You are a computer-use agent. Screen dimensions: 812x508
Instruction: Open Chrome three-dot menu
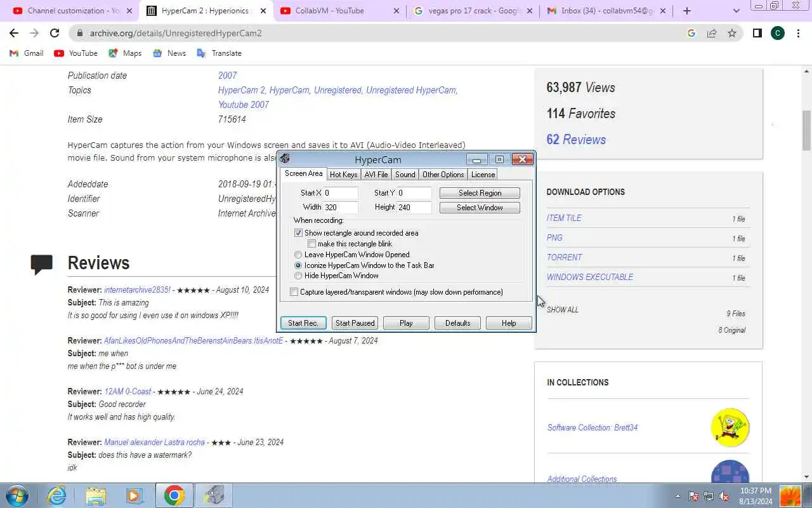click(x=798, y=33)
